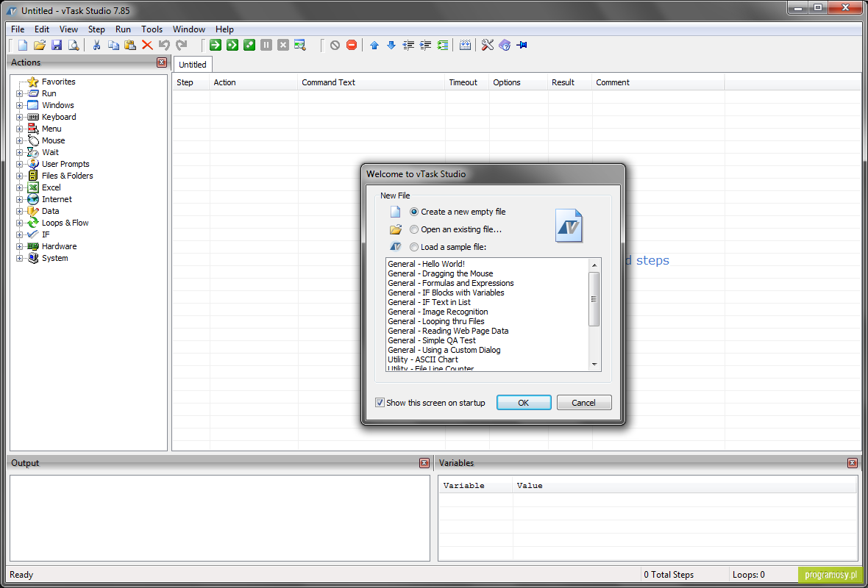868x588 pixels.
Task: Switch to the Untitled tab
Action: coord(193,65)
